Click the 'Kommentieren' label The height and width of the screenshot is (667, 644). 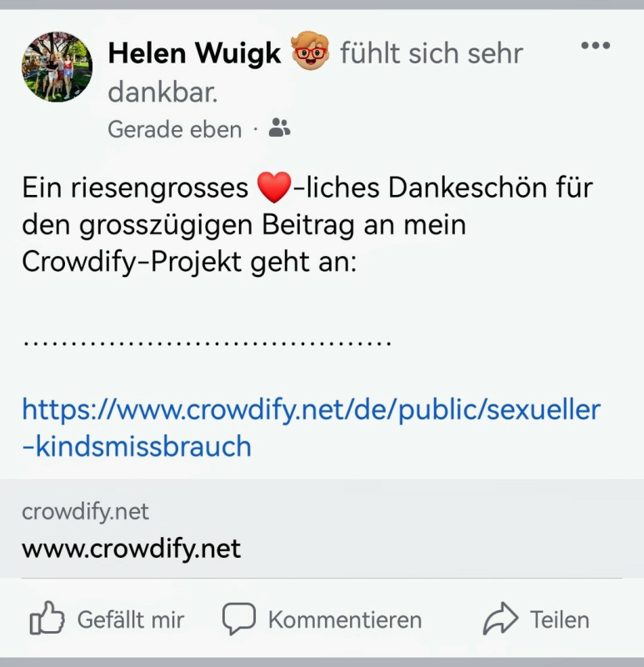345,619
